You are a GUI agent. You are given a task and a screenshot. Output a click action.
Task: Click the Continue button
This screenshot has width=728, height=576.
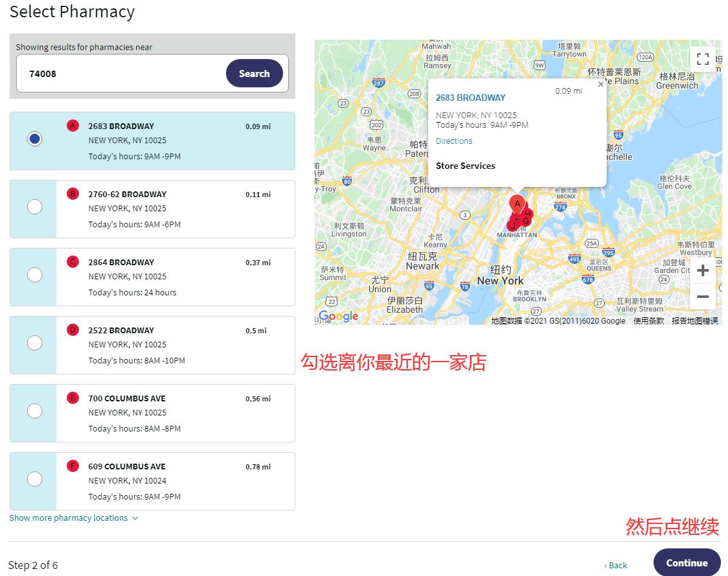click(x=686, y=563)
